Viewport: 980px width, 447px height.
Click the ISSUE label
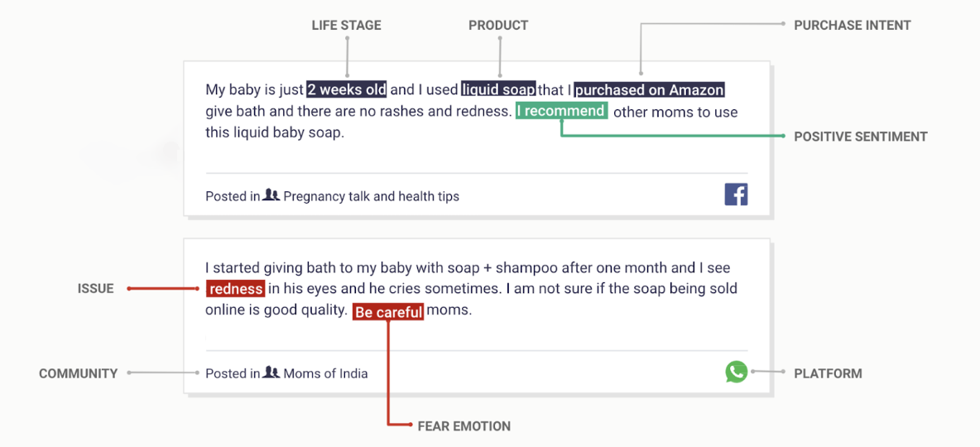tap(96, 288)
